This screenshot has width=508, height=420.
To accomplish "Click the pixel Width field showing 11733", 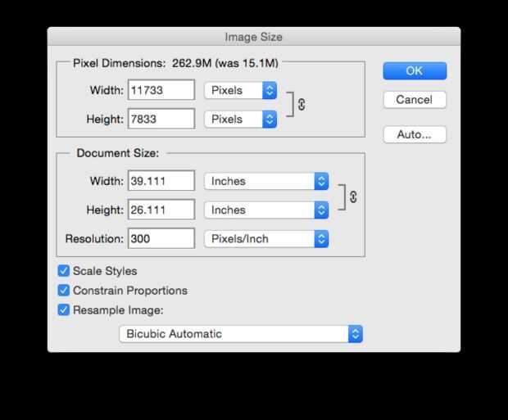I will click(x=161, y=90).
